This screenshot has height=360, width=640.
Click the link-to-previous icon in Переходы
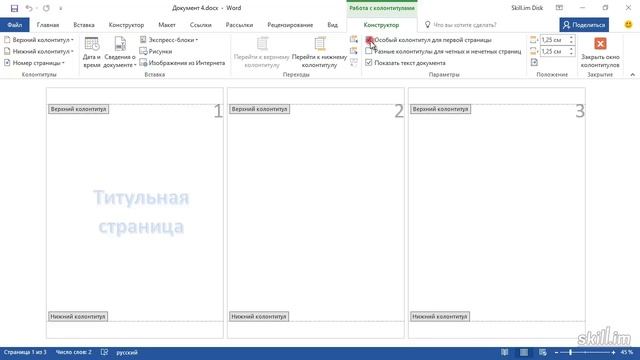pyautogui.click(x=354, y=62)
